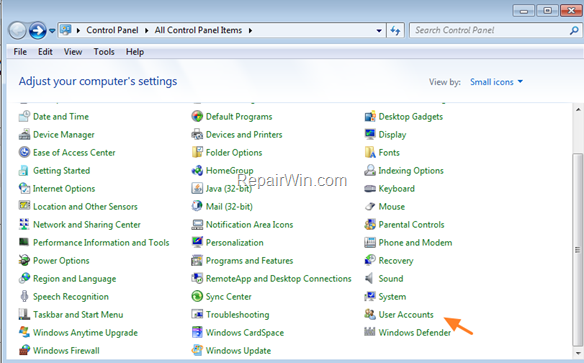Click the Fonts icon
Screen dimensions: 584x363
[x=370, y=152]
